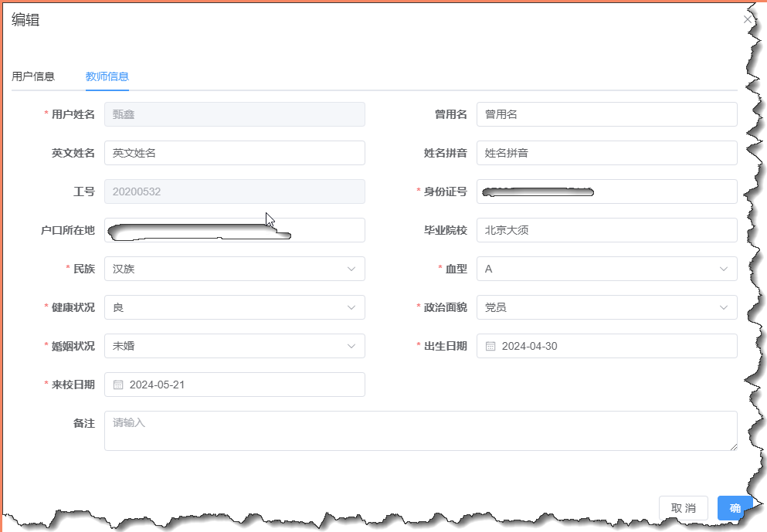Click the calendar icon in 来校日期 field
767x532 pixels.
[x=118, y=385]
